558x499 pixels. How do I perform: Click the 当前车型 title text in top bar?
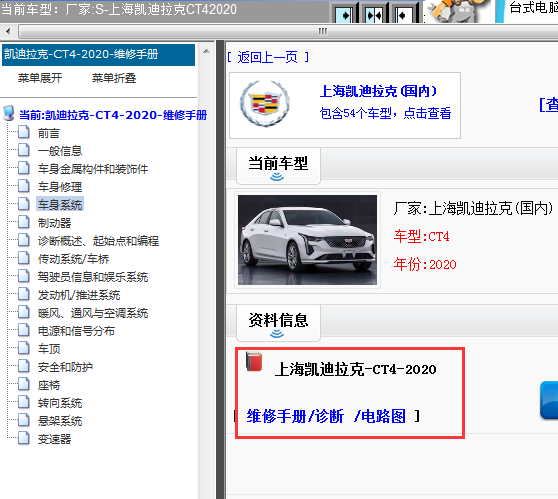(x=119, y=9)
